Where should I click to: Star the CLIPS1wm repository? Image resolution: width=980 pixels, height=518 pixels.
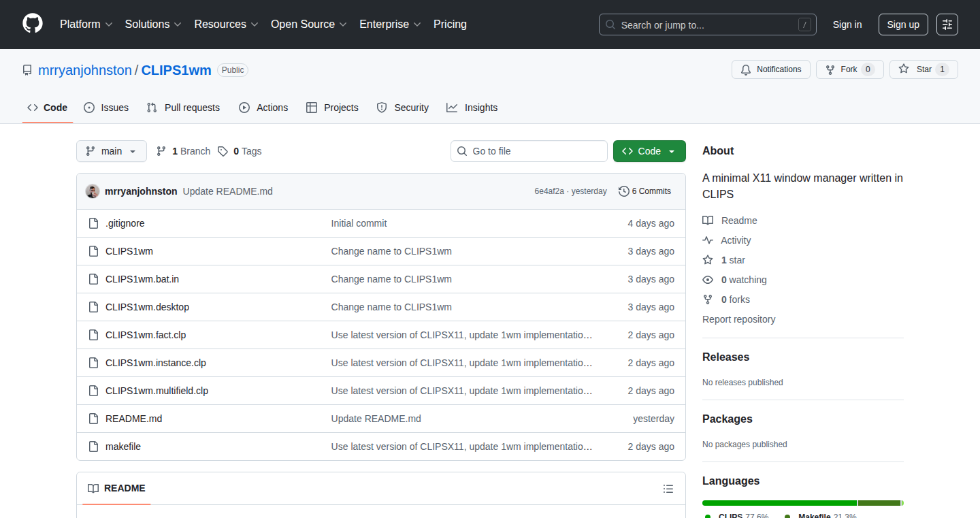coord(924,69)
